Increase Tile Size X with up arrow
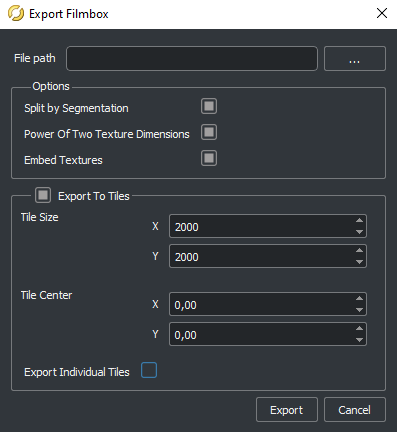The height and width of the screenshot is (432, 397). point(359,220)
